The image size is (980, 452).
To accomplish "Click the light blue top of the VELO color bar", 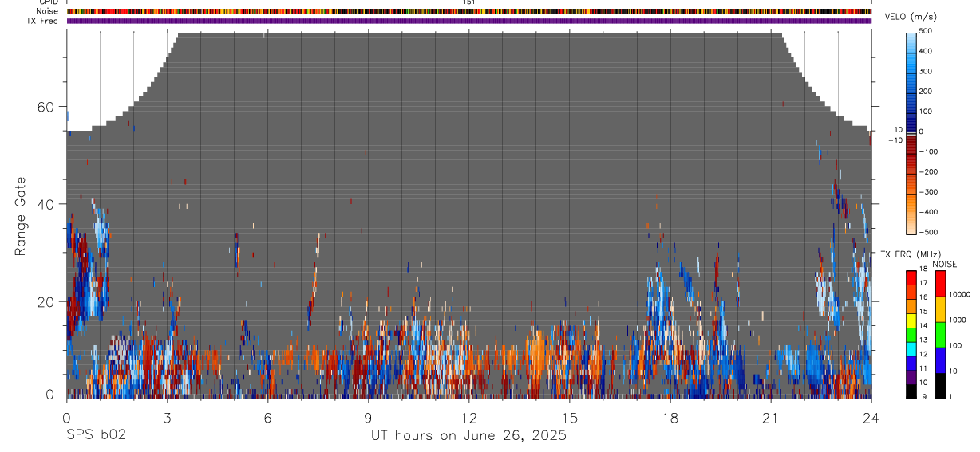I will click(x=912, y=44).
